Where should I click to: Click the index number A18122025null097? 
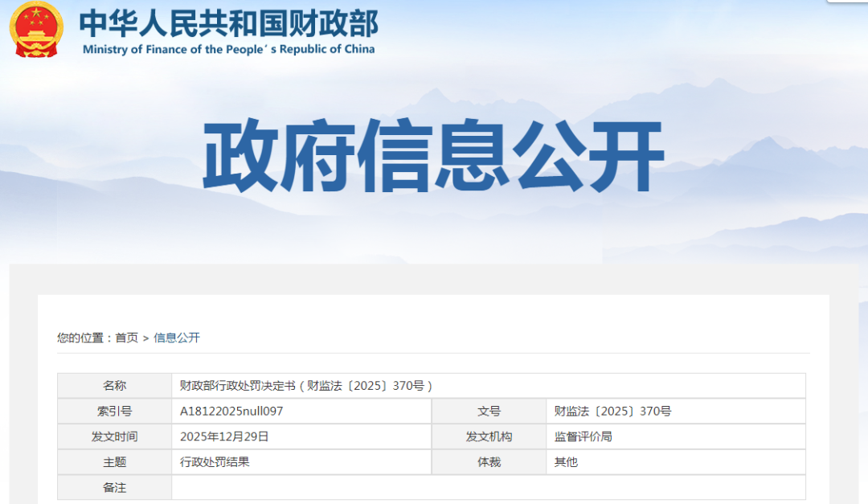point(231,411)
